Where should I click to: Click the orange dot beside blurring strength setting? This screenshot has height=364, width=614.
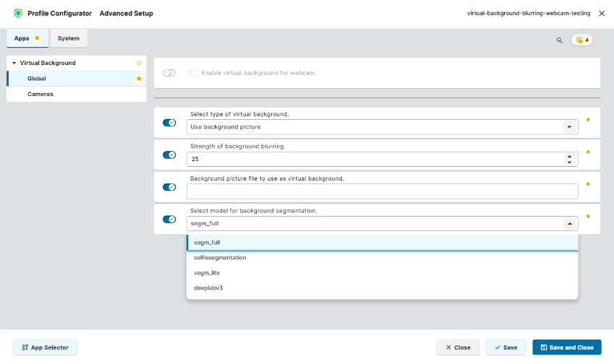coord(588,152)
